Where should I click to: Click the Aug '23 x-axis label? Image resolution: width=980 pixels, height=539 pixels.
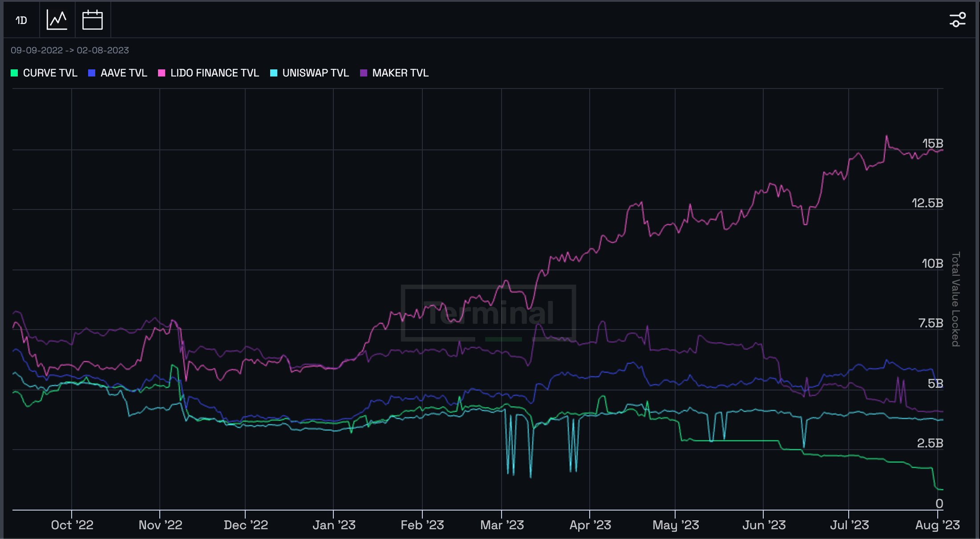tap(937, 525)
